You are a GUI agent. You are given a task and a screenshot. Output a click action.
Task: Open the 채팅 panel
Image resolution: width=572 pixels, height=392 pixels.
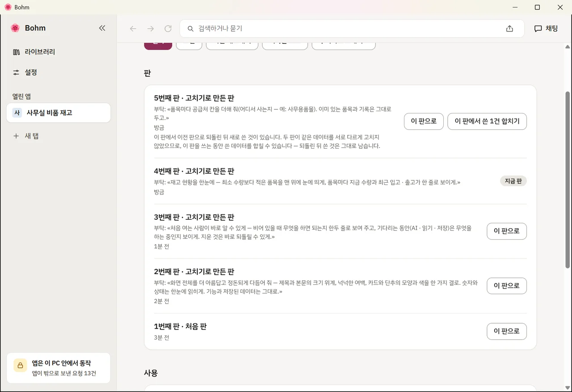[x=546, y=29]
